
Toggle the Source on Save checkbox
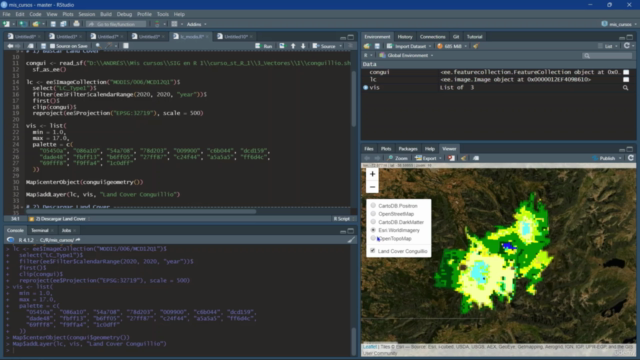click(52, 46)
